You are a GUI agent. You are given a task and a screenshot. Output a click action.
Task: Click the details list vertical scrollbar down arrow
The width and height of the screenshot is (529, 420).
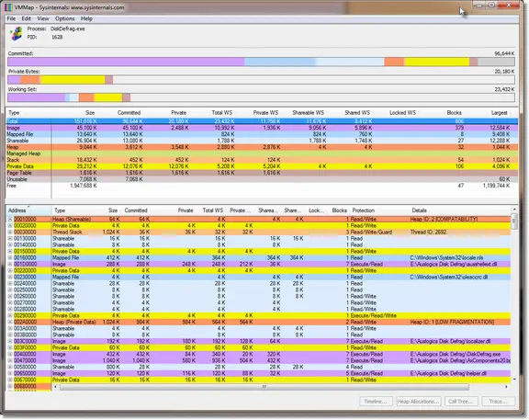[514, 380]
